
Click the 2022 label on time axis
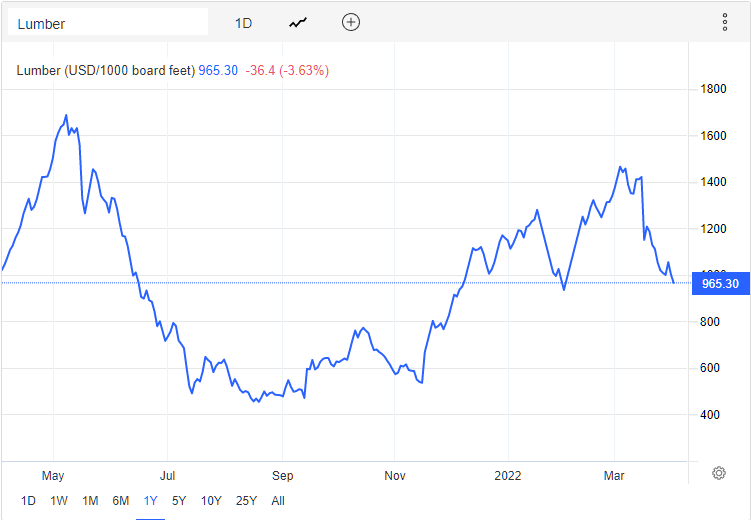tap(508, 475)
